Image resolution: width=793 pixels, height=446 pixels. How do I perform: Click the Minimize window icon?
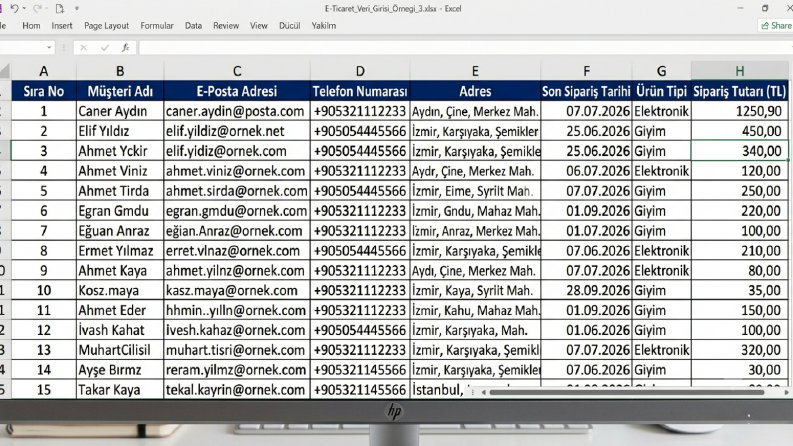740,8
